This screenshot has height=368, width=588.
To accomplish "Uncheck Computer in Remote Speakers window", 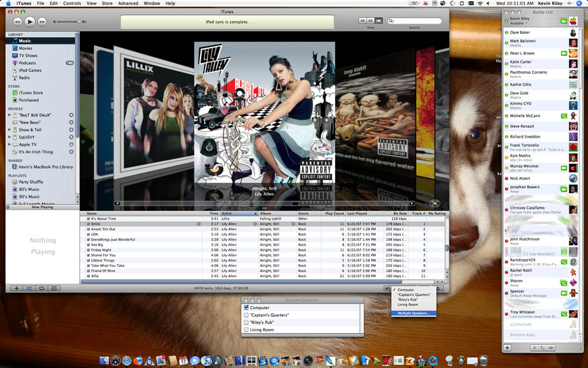I will click(x=246, y=307).
